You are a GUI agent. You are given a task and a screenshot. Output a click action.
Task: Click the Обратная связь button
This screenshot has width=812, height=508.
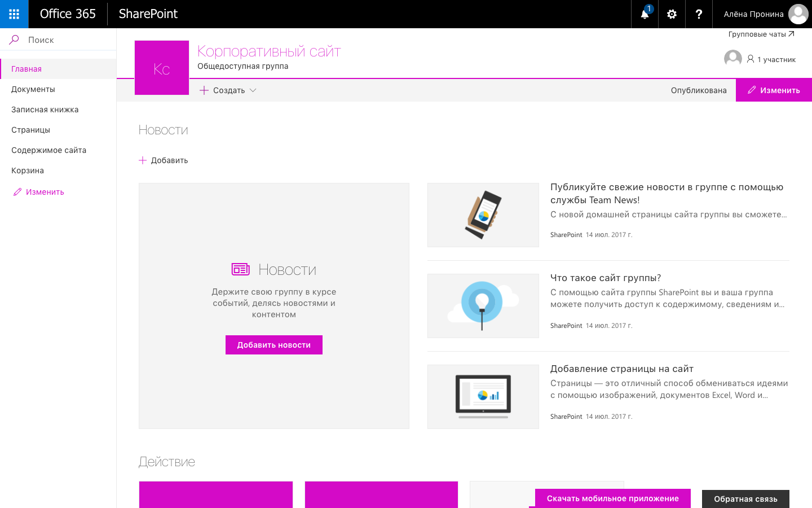pyautogui.click(x=745, y=499)
